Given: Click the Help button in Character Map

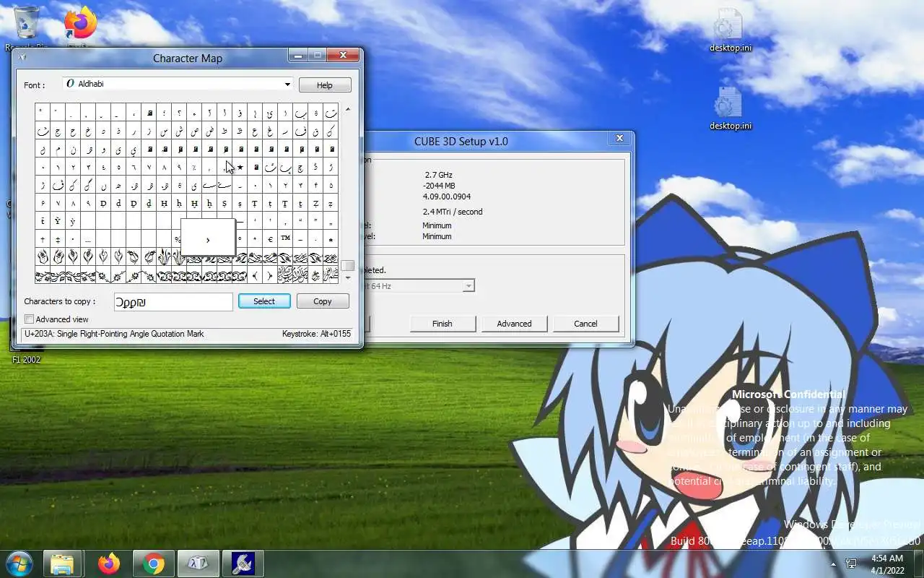Looking at the screenshot, I should point(325,85).
